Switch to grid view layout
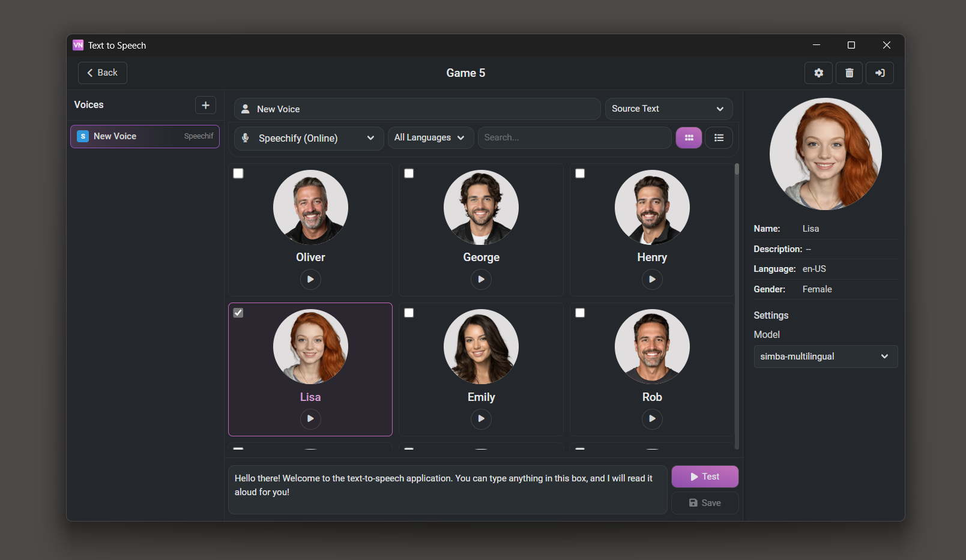Image resolution: width=966 pixels, height=560 pixels. tap(689, 137)
